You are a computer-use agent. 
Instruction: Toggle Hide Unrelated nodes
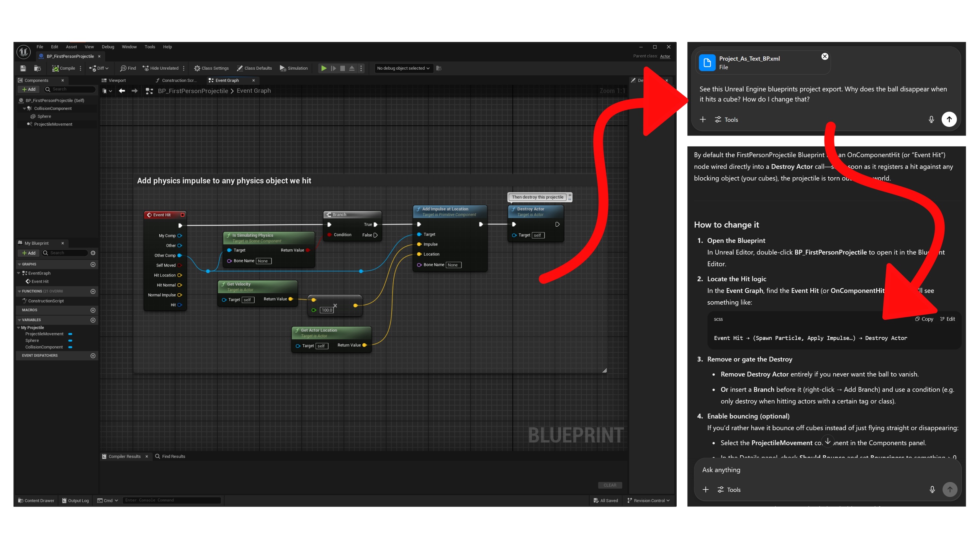160,68
